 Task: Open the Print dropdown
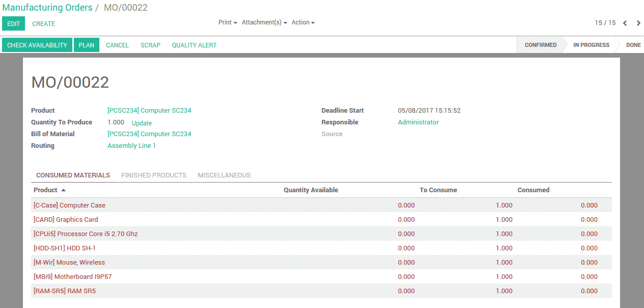[228, 22]
